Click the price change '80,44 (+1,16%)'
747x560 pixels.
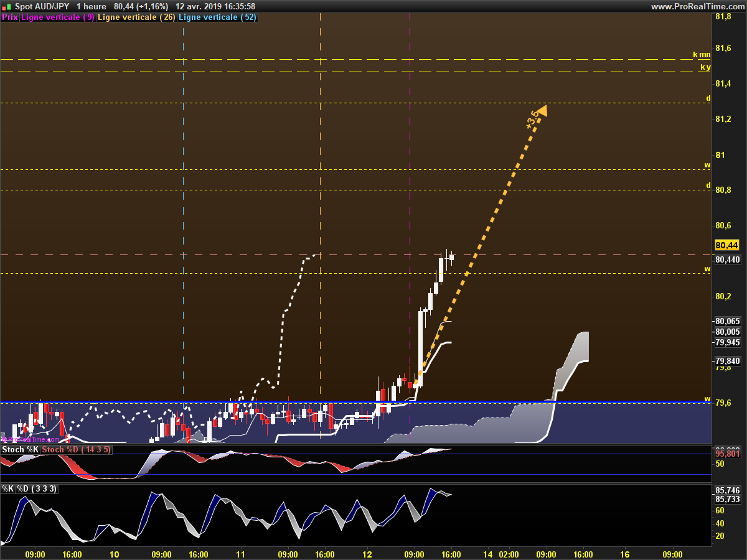point(141,6)
